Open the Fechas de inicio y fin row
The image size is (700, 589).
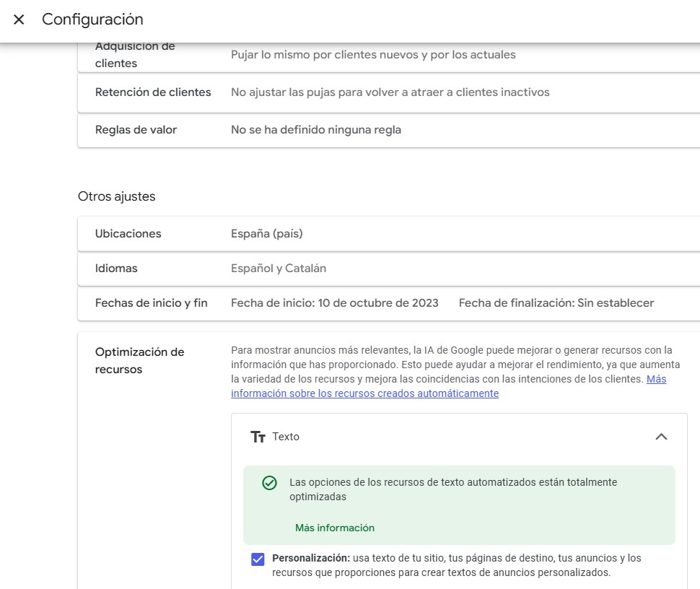click(389, 303)
